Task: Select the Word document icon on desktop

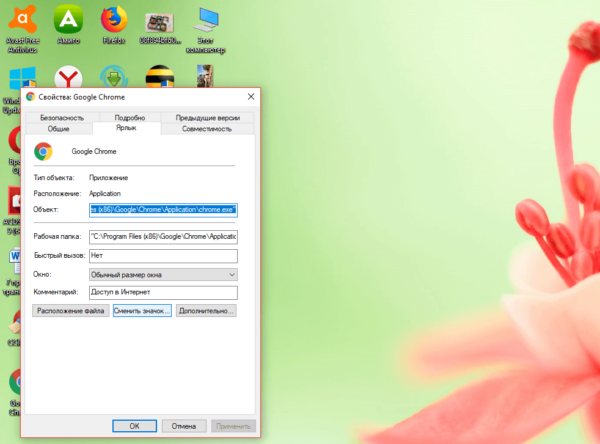Action: (x=15, y=261)
